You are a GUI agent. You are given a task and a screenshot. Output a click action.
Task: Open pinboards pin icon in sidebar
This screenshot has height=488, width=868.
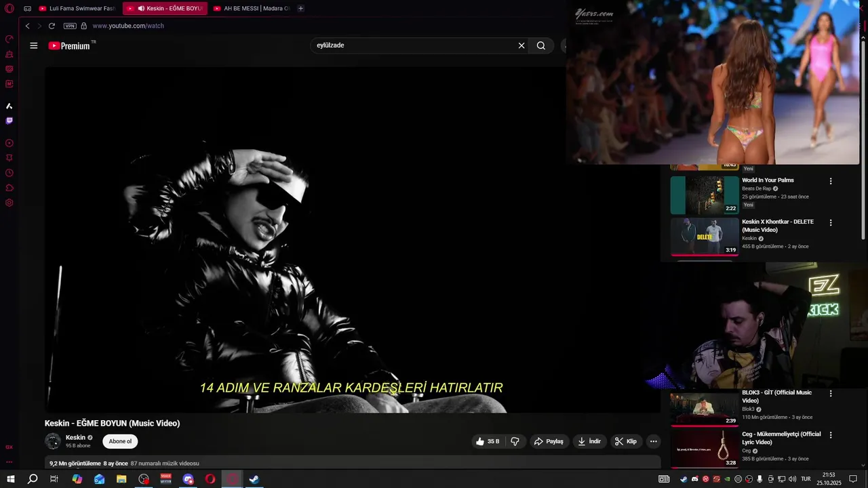click(9, 158)
